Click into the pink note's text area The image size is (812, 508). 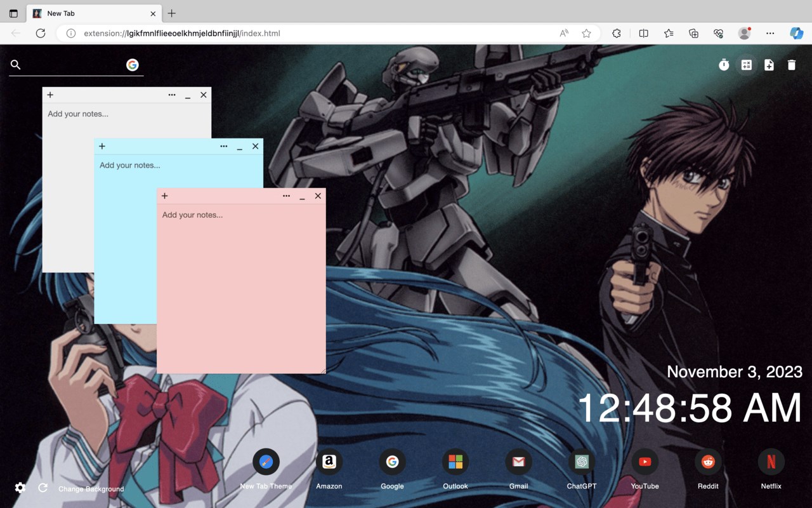point(241,289)
